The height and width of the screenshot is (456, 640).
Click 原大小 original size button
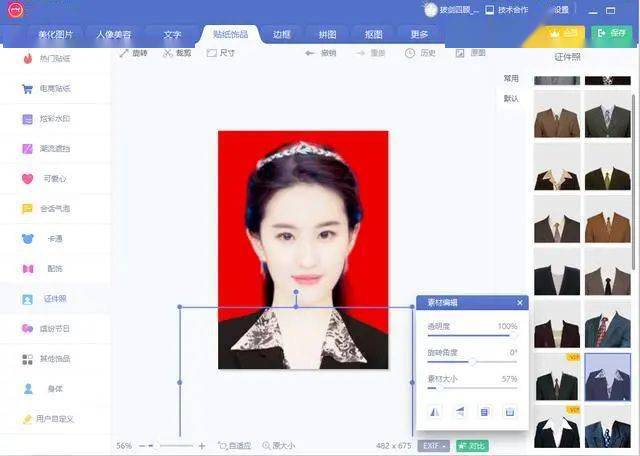(x=279, y=446)
